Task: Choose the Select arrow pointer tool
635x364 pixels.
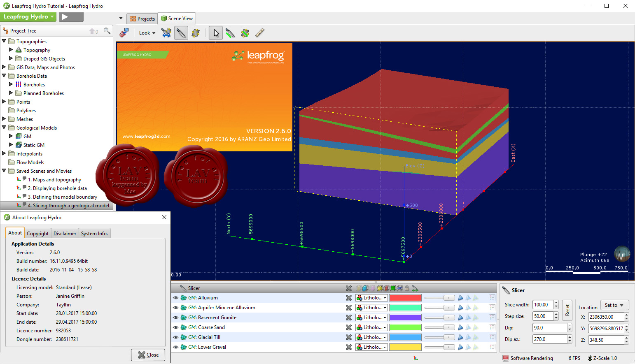Action: coord(216,33)
